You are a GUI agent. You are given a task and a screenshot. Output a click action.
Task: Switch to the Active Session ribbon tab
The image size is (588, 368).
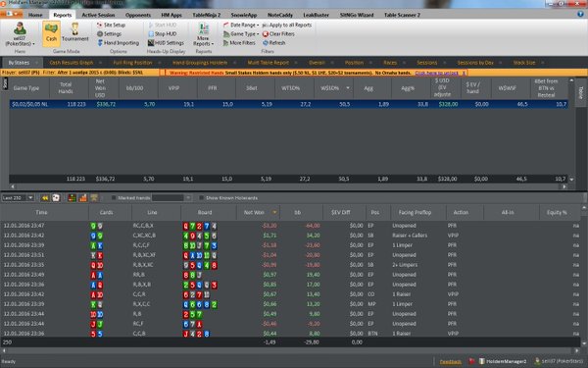click(x=98, y=15)
